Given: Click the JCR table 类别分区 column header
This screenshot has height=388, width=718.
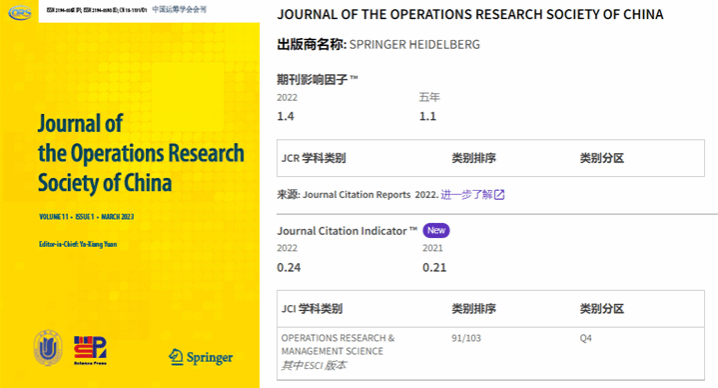Looking at the screenshot, I should tap(602, 158).
